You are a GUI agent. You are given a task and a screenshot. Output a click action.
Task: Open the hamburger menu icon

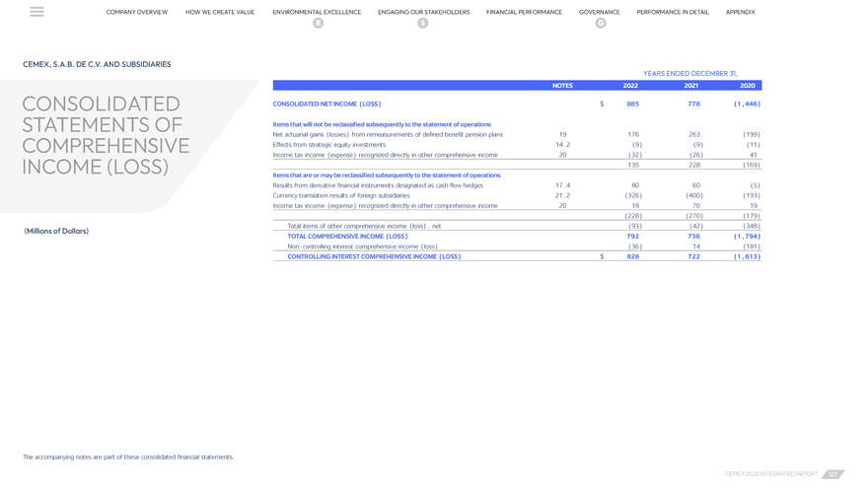tap(36, 12)
